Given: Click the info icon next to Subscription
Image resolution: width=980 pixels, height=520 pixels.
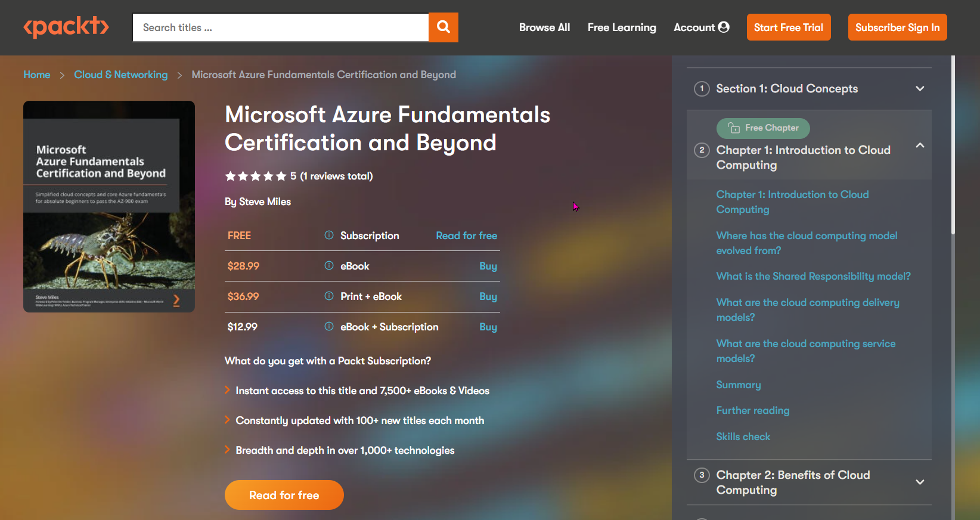Looking at the screenshot, I should 329,236.
